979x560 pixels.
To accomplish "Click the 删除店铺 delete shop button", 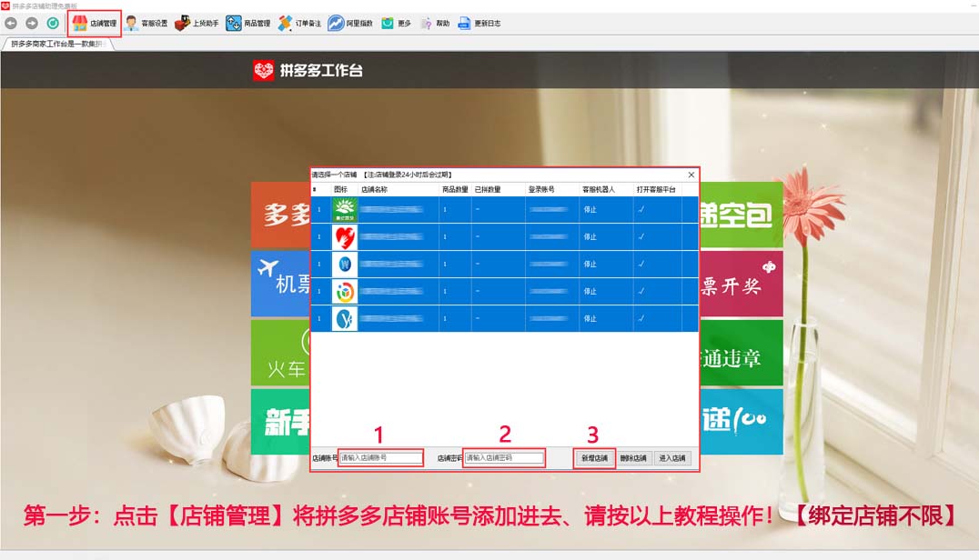I will pos(633,458).
